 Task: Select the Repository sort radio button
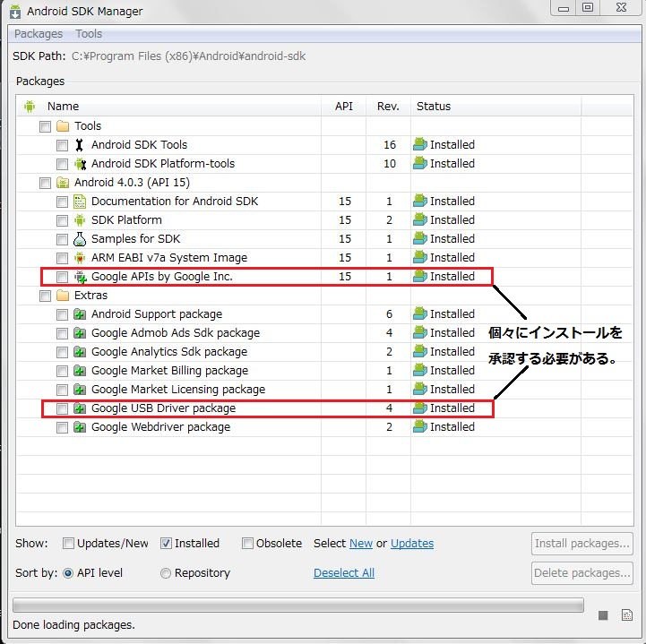point(166,573)
